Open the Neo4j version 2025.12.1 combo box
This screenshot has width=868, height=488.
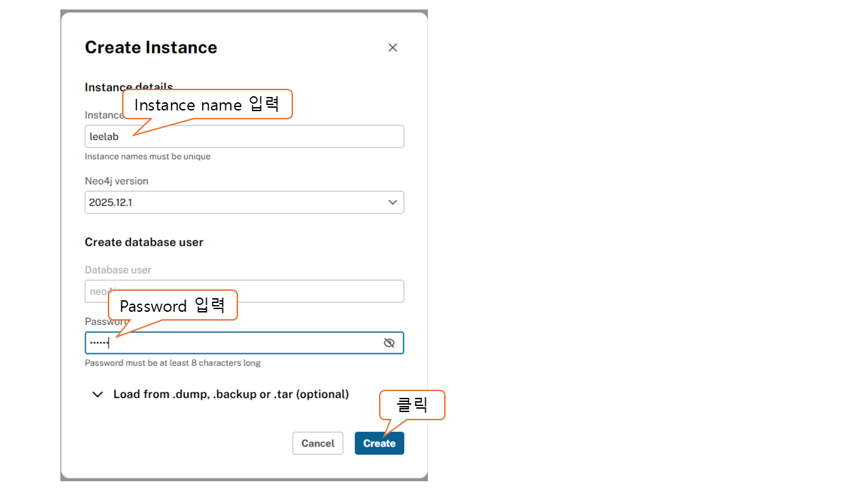tap(237, 202)
